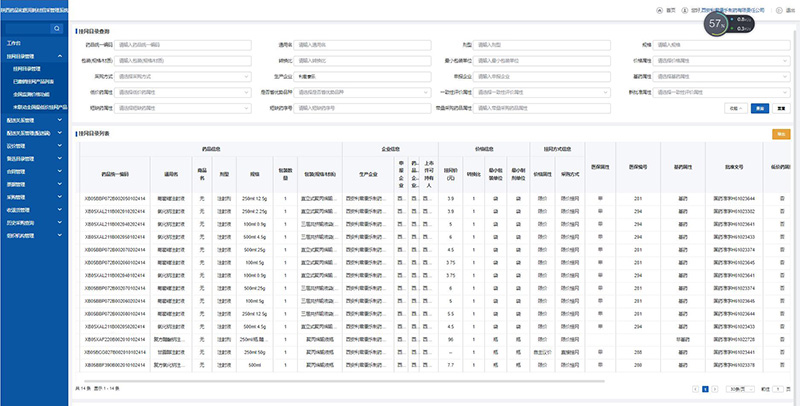Click the orange export button above table

(780, 134)
